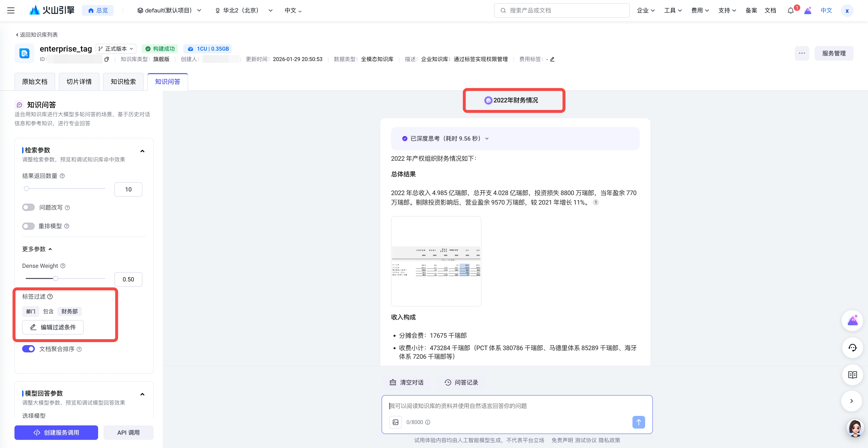This screenshot has height=448, width=868.
Task: Expand the 已深度思考 thinking details
Action: pyautogui.click(x=487, y=138)
